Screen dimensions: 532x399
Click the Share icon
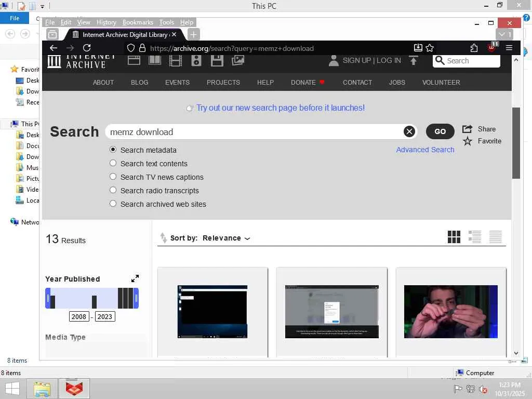pos(467,129)
